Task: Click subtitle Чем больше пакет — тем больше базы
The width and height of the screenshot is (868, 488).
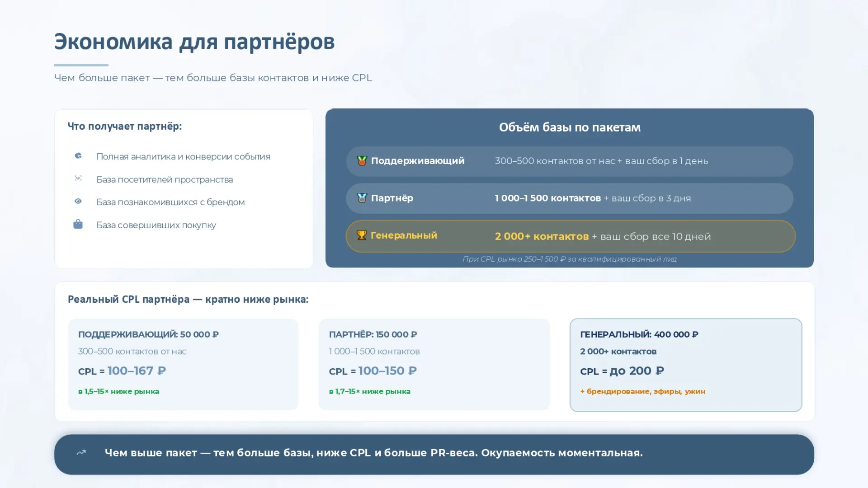Action: pos(213,78)
